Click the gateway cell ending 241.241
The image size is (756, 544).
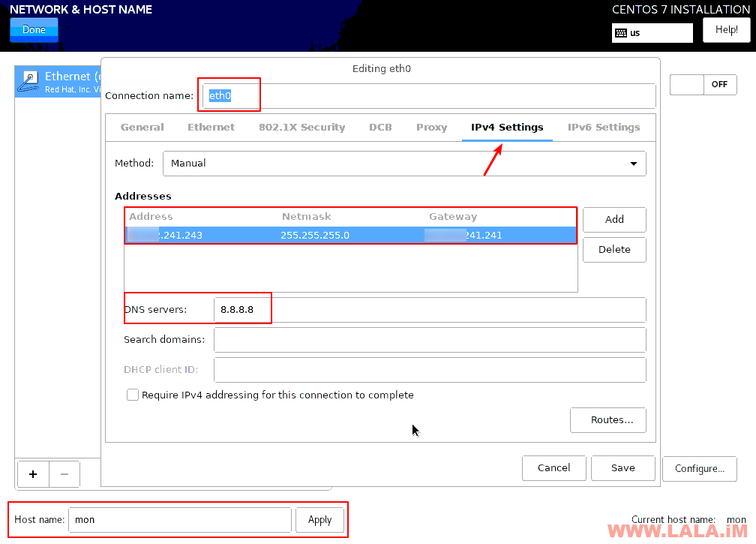(x=463, y=236)
